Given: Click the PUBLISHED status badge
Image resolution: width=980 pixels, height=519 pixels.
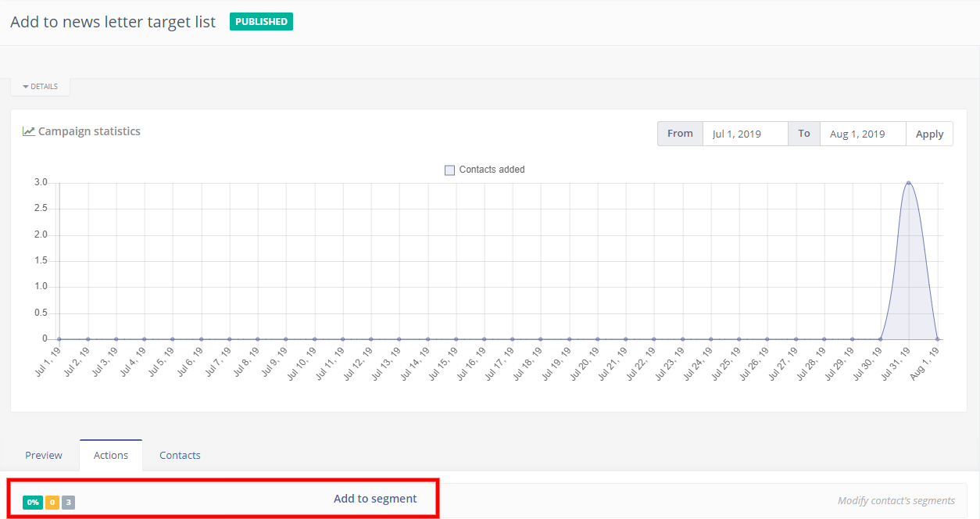Looking at the screenshot, I should pos(261,21).
